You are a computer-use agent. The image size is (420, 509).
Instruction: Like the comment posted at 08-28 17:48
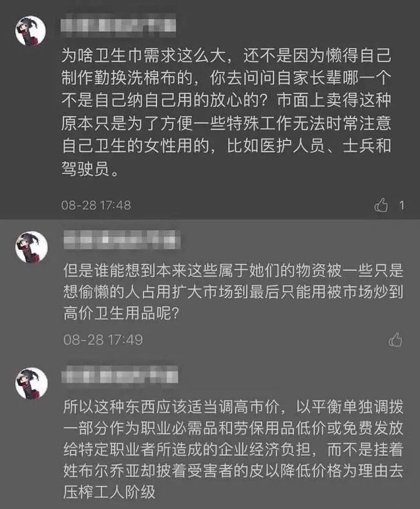381,205
